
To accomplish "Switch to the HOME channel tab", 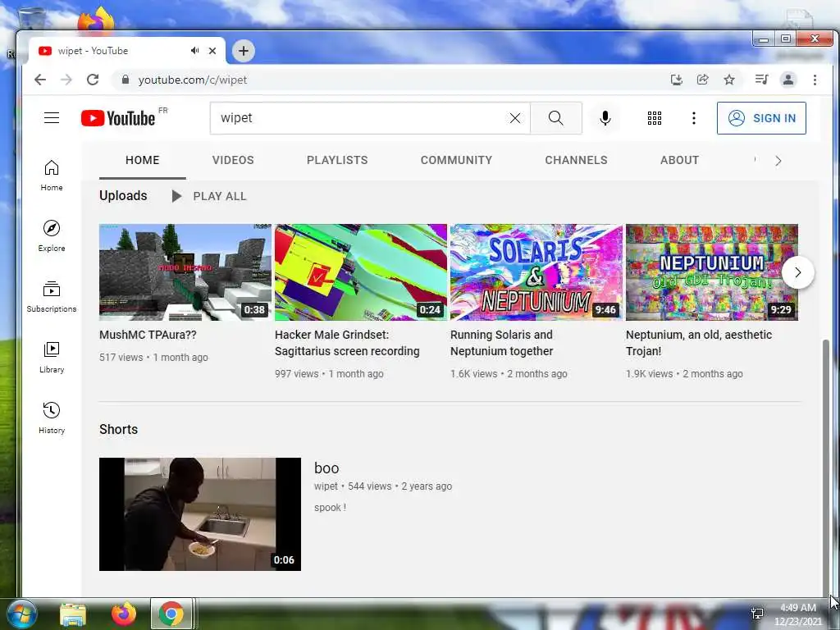I will pos(143,160).
